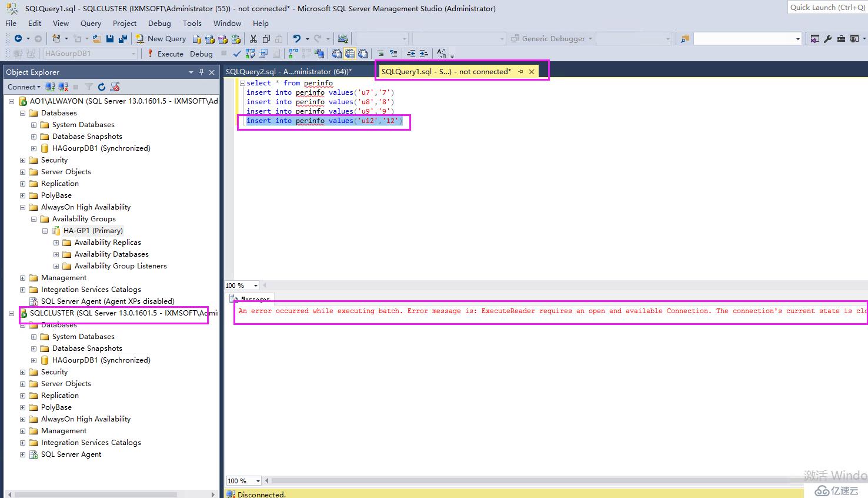The height and width of the screenshot is (498, 868).
Task: Click the Decrease Indent icon
Action: [x=411, y=54]
